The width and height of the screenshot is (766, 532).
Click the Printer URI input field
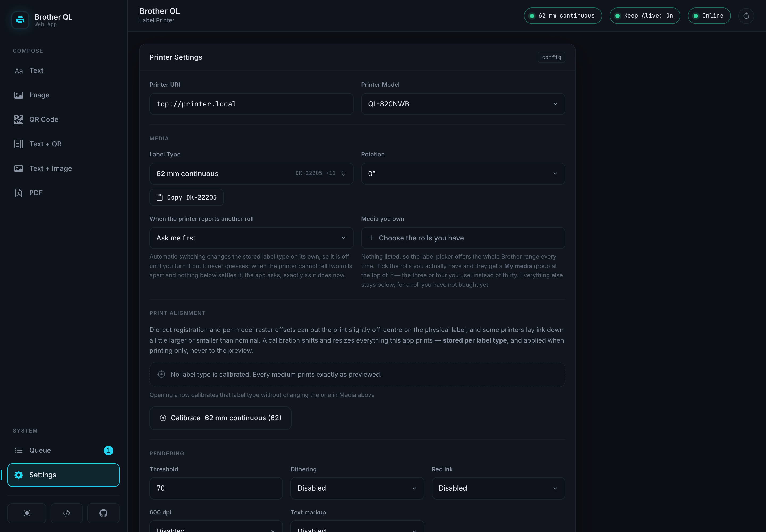[x=251, y=104]
